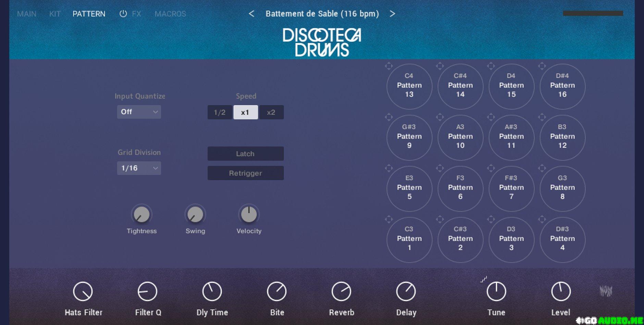Trigger Pattern 10 on A3
644x325 pixels.
pos(460,138)
